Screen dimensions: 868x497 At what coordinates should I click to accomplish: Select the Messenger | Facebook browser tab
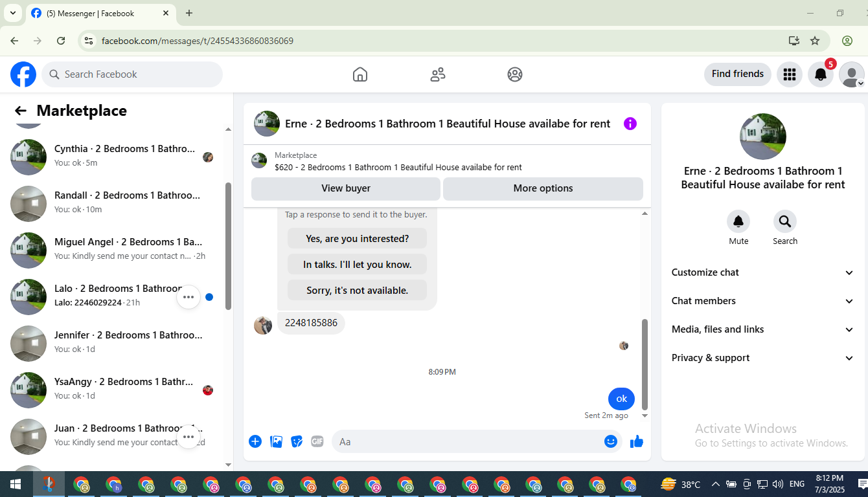100,13
